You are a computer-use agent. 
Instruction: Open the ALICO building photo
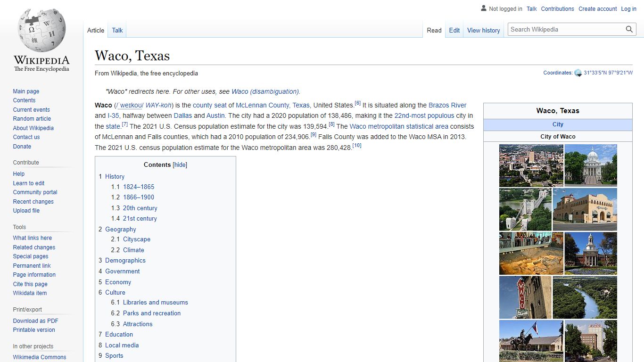pyautogui.click(x=591, y=341)
